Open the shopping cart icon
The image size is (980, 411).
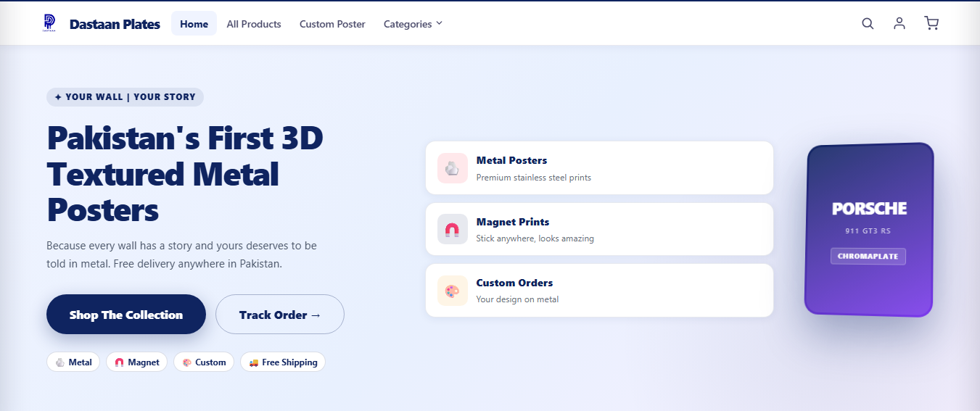(931, 23)
